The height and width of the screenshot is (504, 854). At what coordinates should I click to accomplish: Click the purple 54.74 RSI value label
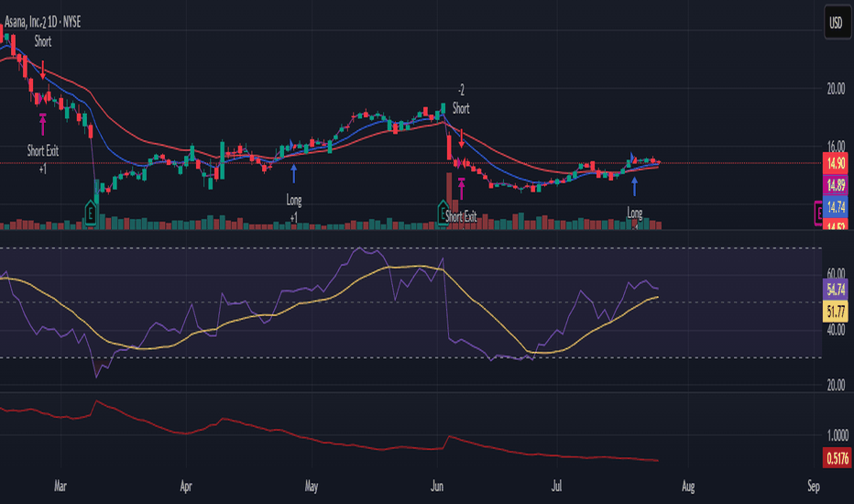[836, 290]
